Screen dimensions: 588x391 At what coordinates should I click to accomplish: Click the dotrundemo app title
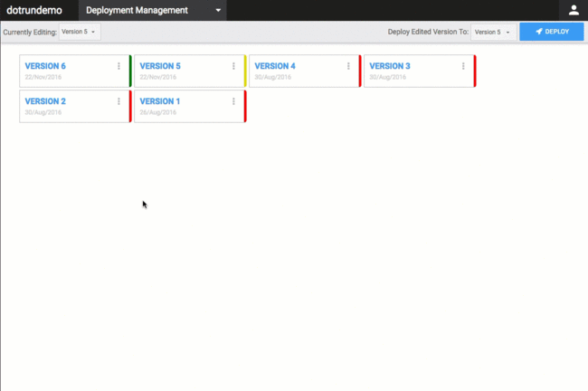click(34, 11)
